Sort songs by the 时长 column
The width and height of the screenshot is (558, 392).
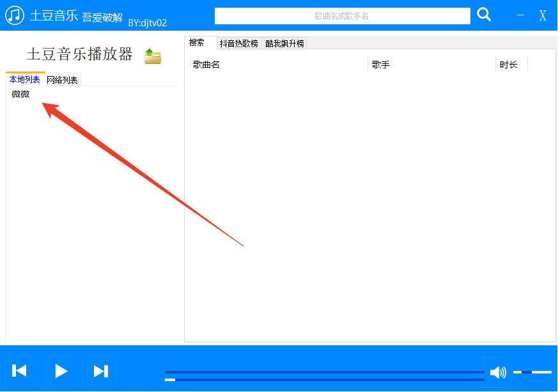click(x=508, y=64)
